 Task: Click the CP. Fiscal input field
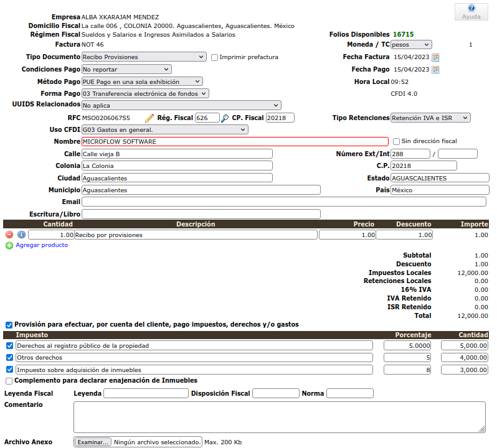click(x=280, y=118)
